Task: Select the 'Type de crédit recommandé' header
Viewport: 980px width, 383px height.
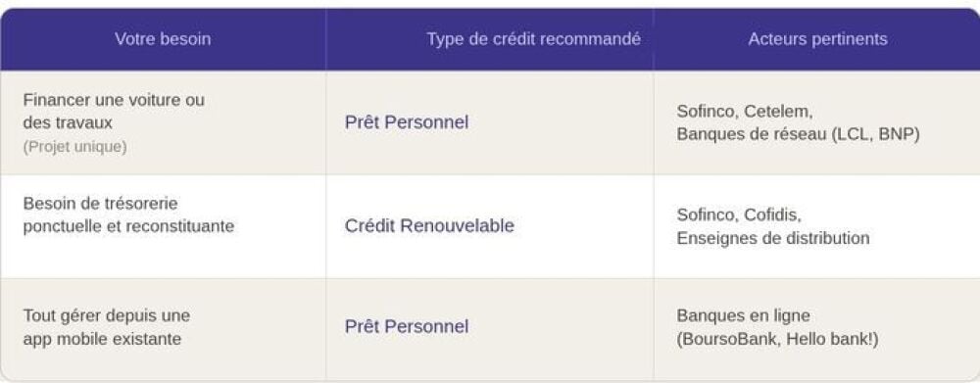Action: coord(534,39)
